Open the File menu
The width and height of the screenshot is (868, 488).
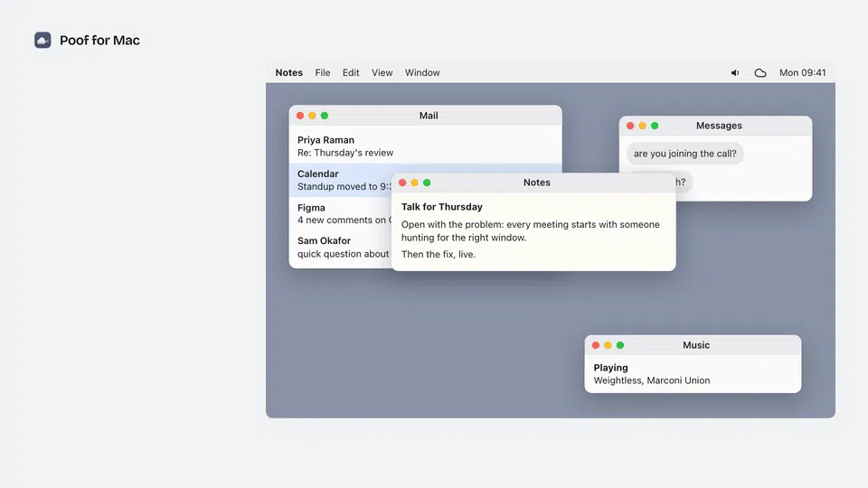(323, 72)
